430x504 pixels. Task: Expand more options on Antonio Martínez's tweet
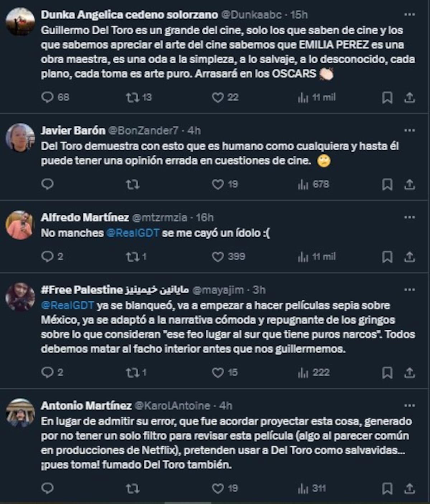pyautogui.click(x=409, y=406)
